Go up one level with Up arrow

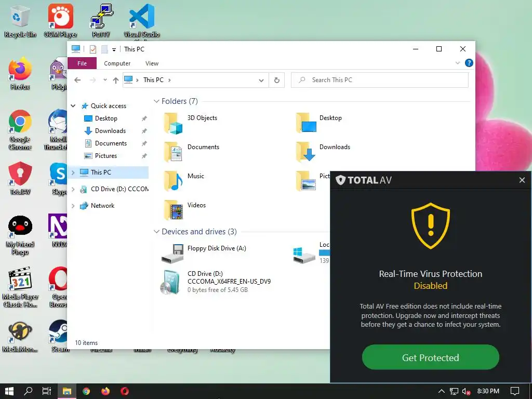(x=116, y=80)
